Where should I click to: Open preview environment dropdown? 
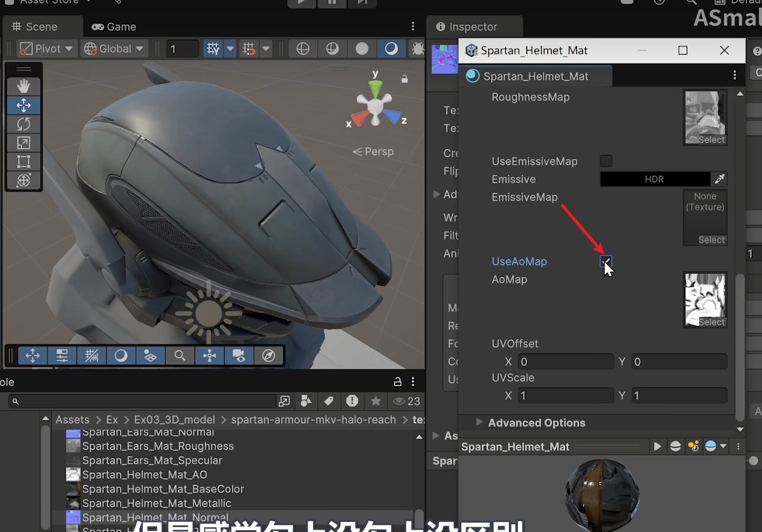click(715, 447)
